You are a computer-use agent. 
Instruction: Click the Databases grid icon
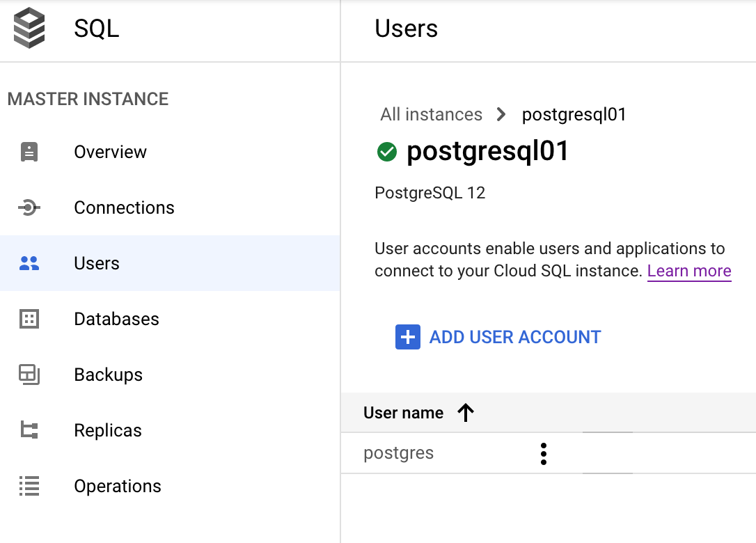click(x=29, y=319)
